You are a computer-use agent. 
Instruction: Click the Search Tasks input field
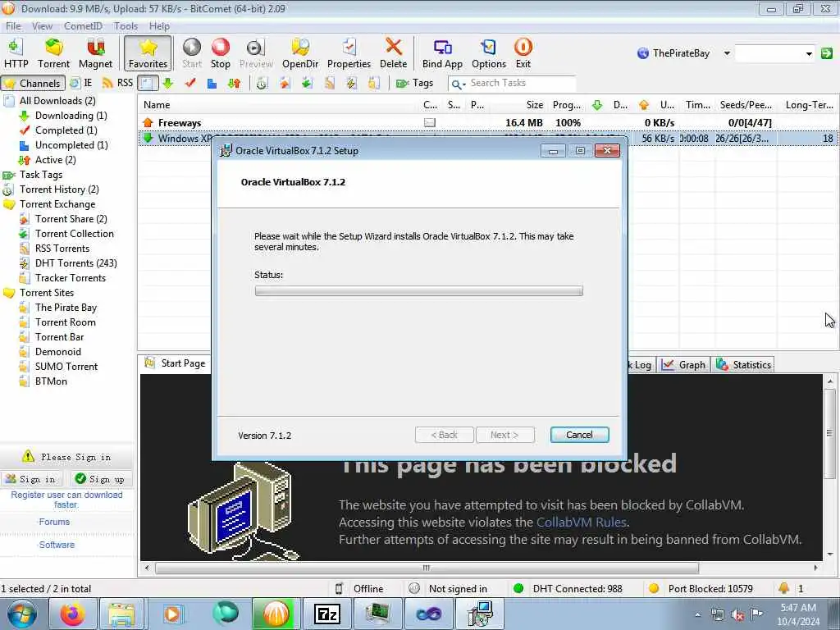pos(521,83)
